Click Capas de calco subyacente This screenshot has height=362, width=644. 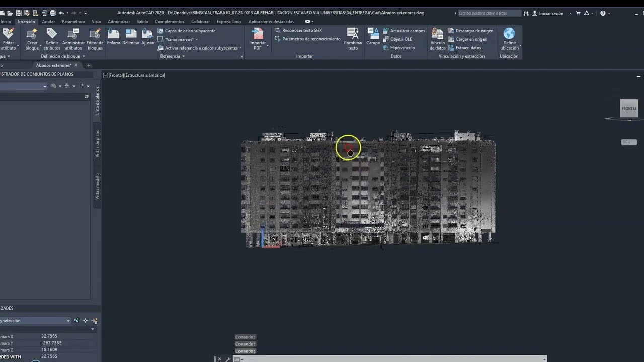pos(186,31)
